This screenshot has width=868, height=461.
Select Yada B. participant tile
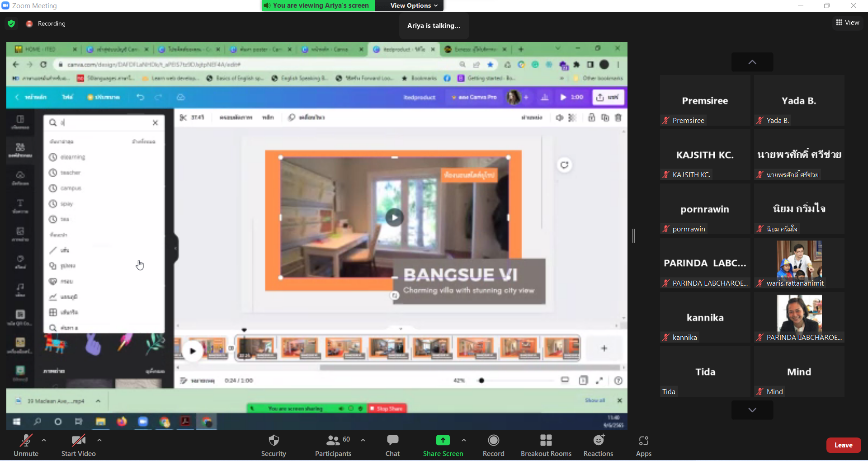[799, 100]
